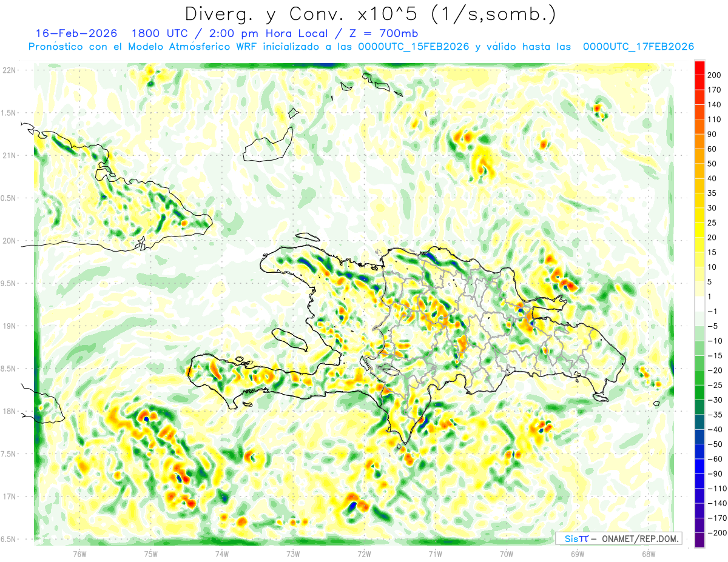
Task: Click the '71W' longitude label
Action: (x=435, y=554)
